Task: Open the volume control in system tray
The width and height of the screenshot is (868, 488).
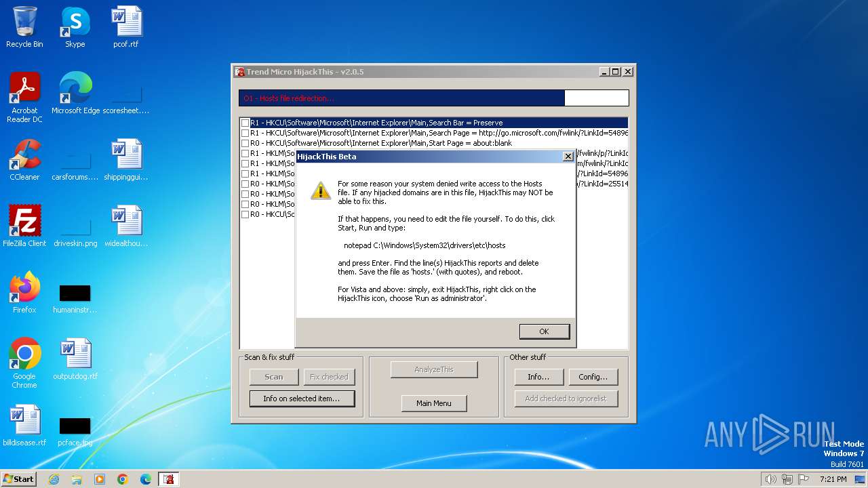Action: point(770,479)
